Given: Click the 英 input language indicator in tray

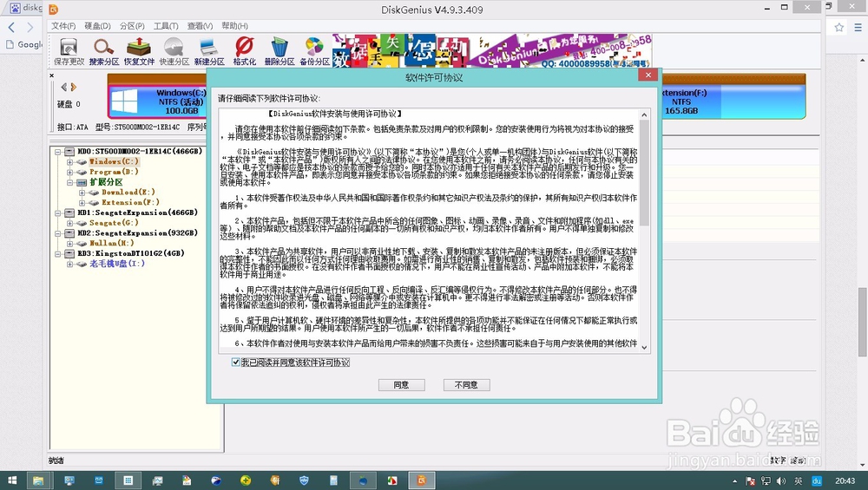Looking at the screenshot, I should pyautogui.click(x=799, y=480).
